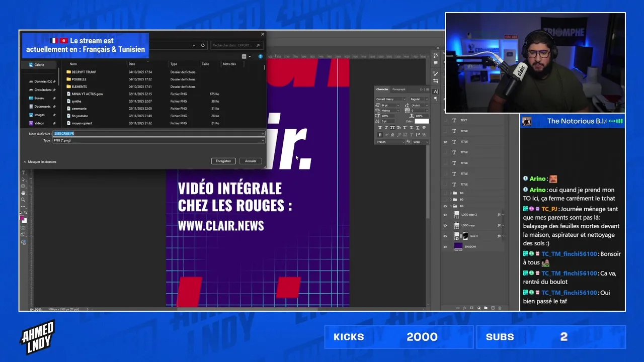
Task: Collapse the expanded BG layer group
Action: pyautogui.click(x=451, y=206)
